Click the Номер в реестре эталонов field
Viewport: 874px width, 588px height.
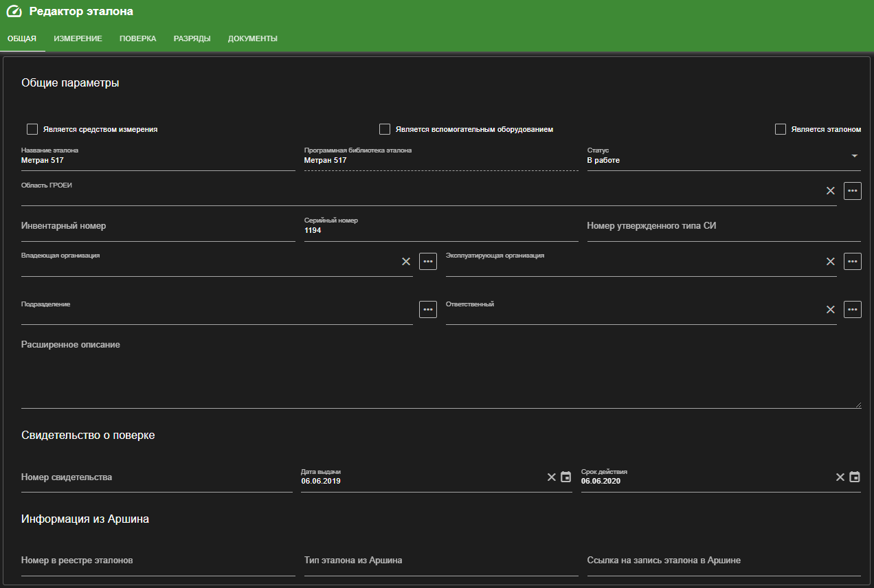[158, 563]
